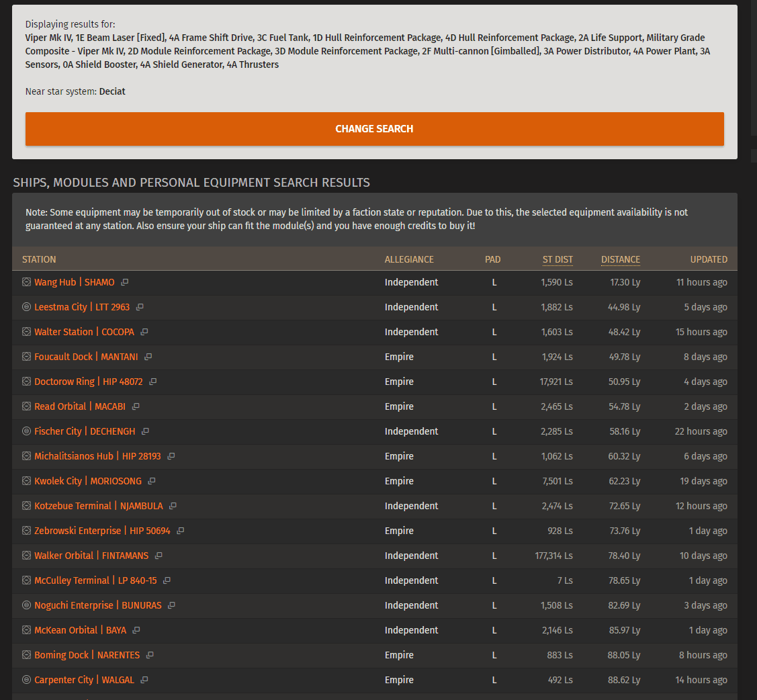
Task: Click the station type icon before Walter Station
Action: pyautogui.click(x=27, y=332)
